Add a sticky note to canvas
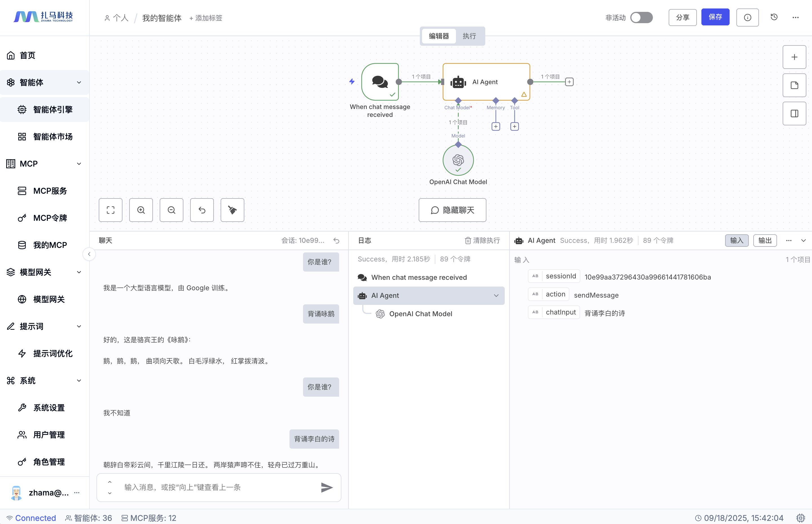 pos(794,86)
